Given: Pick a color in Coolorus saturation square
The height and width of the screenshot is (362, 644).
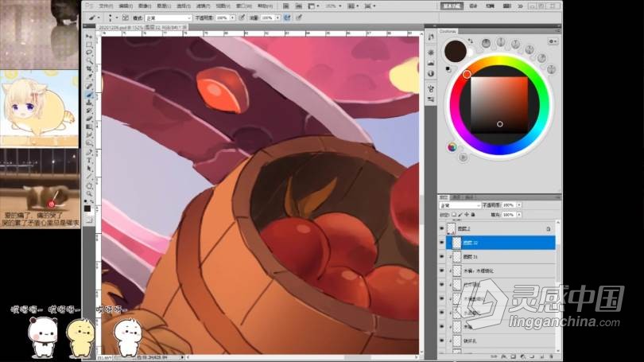Looking at the screenshot, I should coord(499,105).
